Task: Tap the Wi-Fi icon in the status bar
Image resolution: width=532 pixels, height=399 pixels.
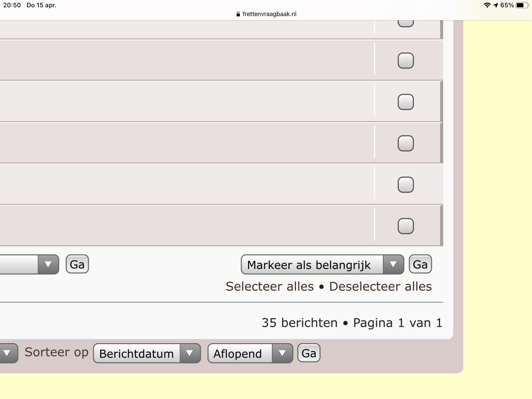Action: tap(487, 5)
